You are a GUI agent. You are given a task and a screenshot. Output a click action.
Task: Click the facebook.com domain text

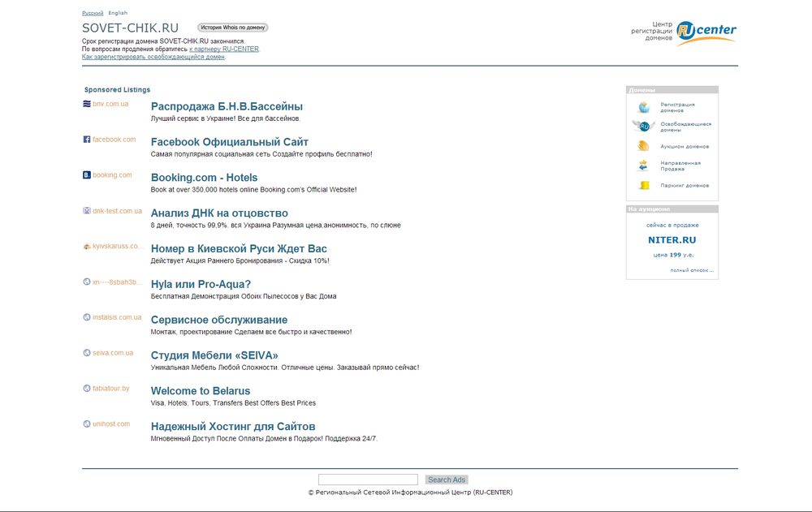click(114, 140)
